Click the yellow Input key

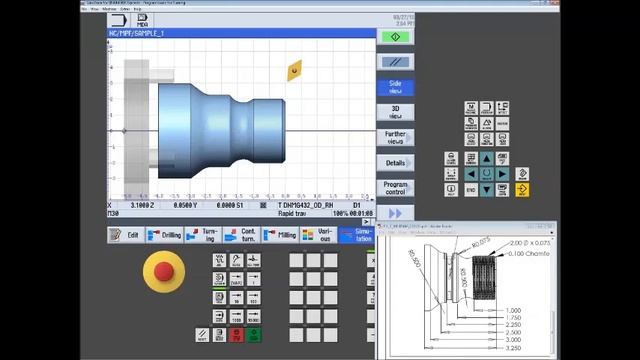(x=522, y=190)
